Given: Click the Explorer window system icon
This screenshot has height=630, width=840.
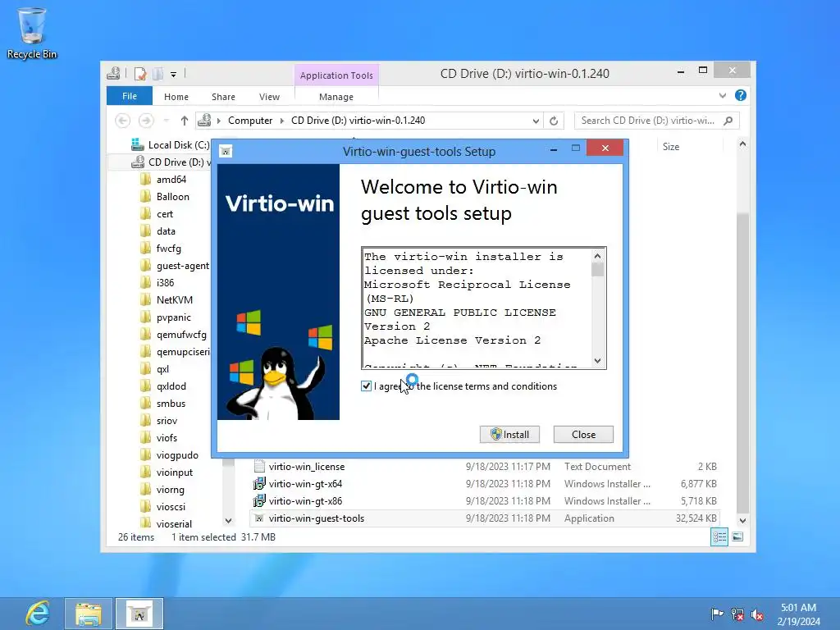Looking at the screenshot, I should click(113, 73).
